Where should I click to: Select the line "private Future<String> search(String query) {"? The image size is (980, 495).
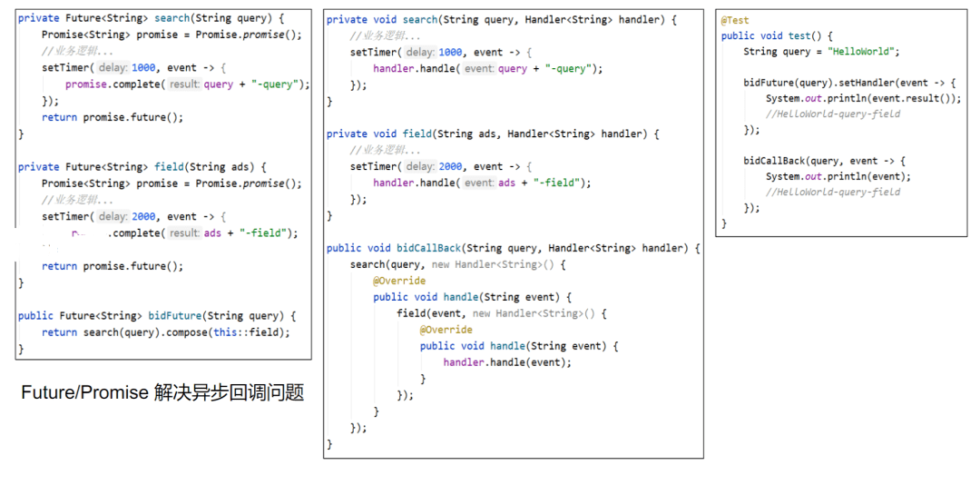[152, 18]
